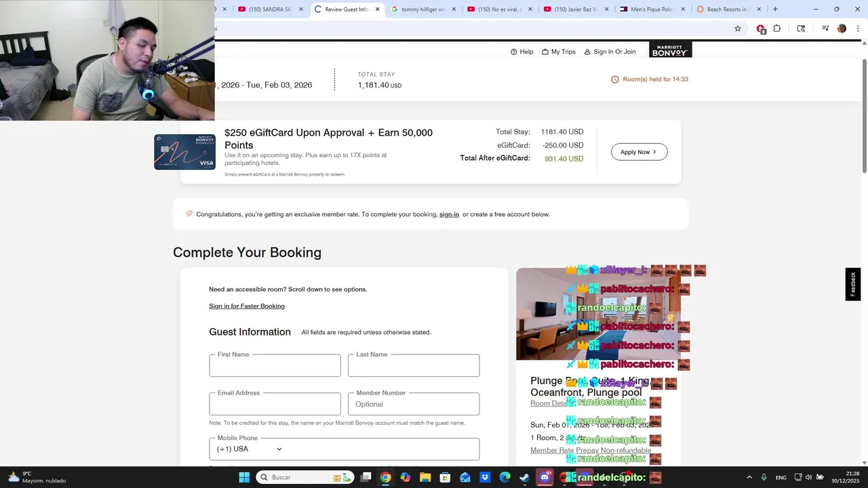
Task: Open Discord from the taskbar
Action: click(x=545, y=477)
